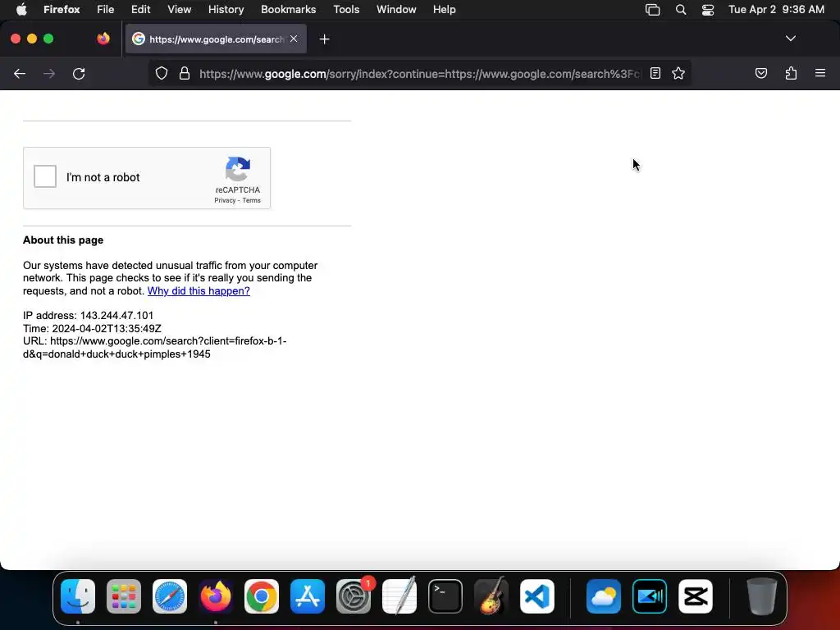The image size is (840, 630).
Task: Open the Firefox hamburger menu
Action: point(820,73)
